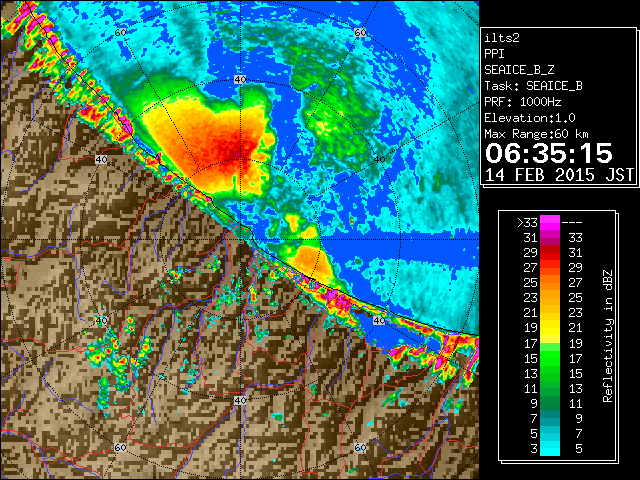This screenshot has width=640, height=480.
Task: Click the 40 km range label directly north of center
Action: (240, 80)
